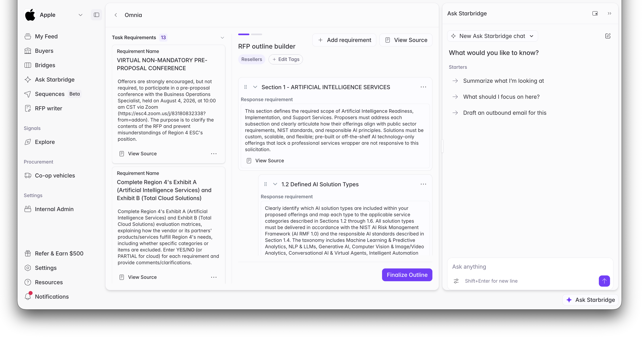Click the Explore compass icon
The image size is (644, 339).
pos(28,142)
